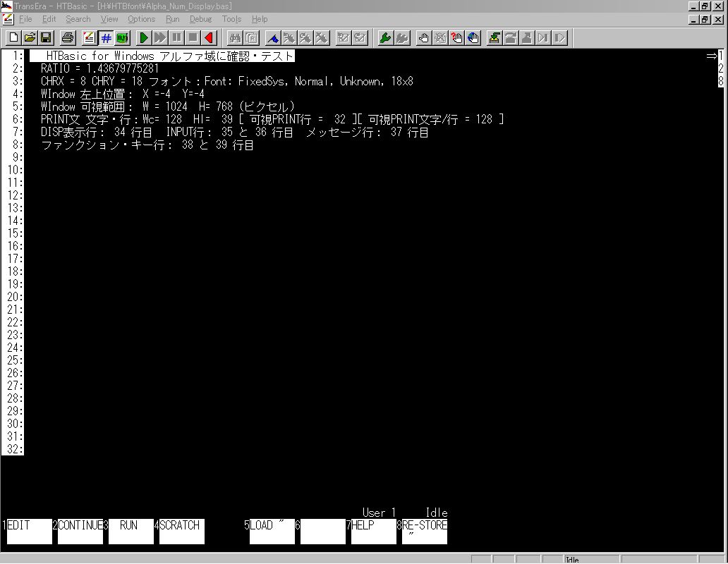Click the 'User 1' status label
Image resolution: width=728 pixels, height=564 pixels.
(x=380, y=513)
